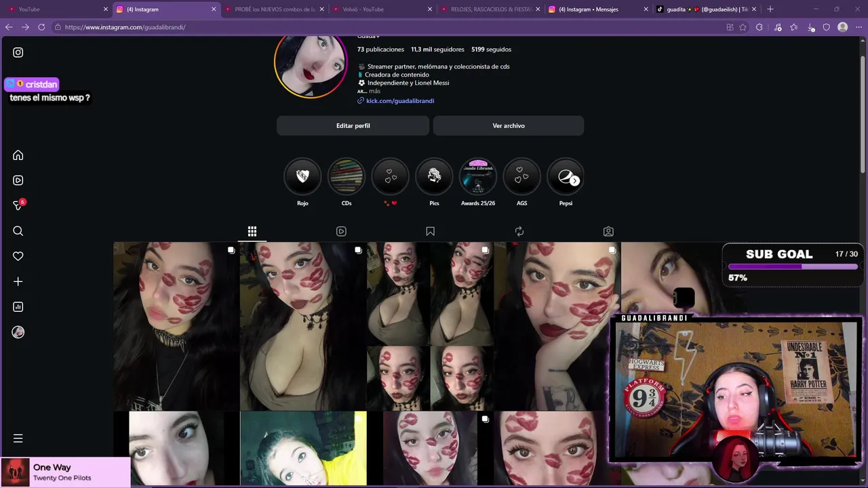Open the 5199 seguidos list
868x488 pixels.
point(492,49)
